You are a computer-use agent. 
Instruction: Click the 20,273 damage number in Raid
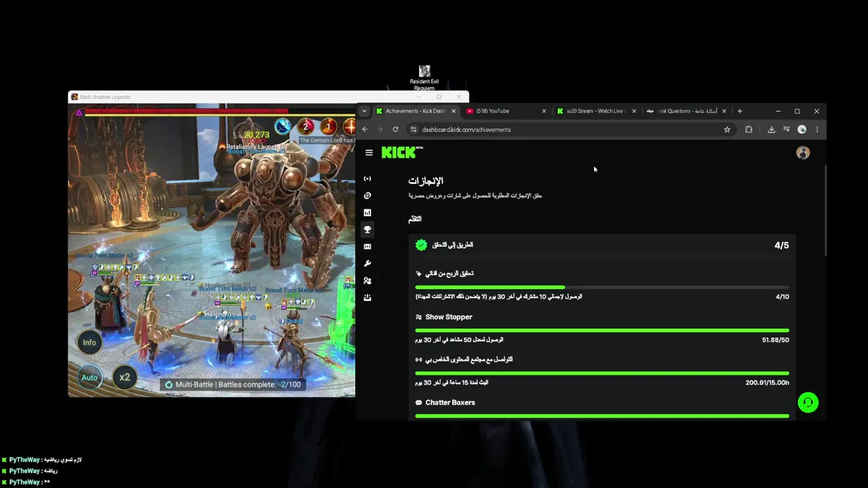click(x=257, y=135)
